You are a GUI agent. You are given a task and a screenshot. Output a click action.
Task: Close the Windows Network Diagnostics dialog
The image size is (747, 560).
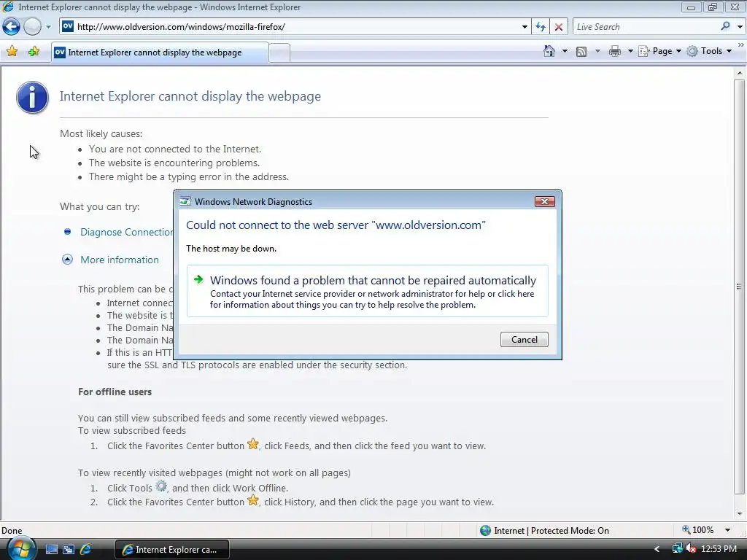pyautogui.click(x=544, y=201)
